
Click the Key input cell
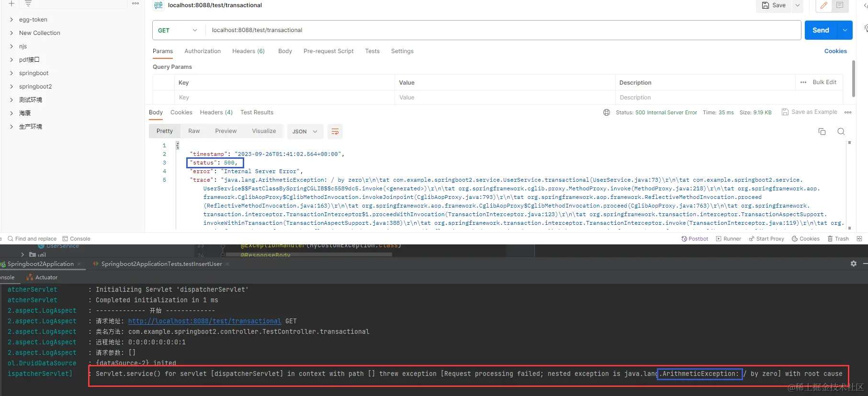tap(284, 98)
